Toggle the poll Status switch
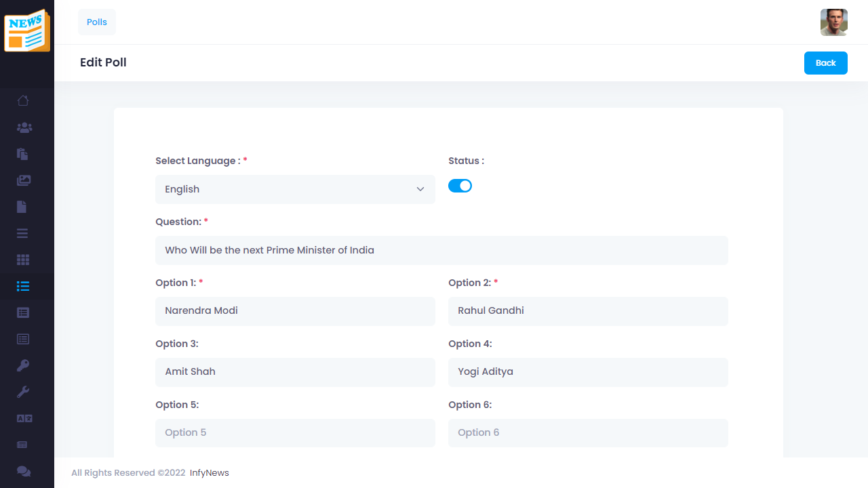Viewport: 868px width, 488px height. pyautogui.click(x=460, y=186)
